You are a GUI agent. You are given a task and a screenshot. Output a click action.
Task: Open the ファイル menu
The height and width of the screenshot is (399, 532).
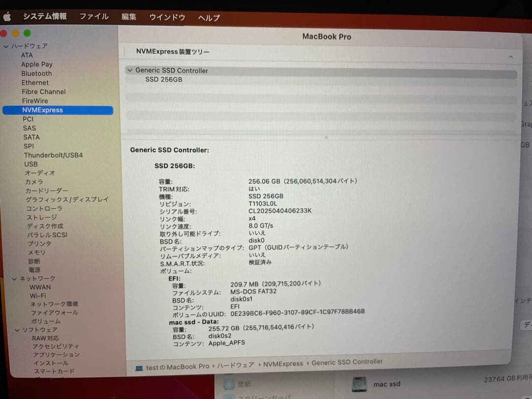click(94, 16)
